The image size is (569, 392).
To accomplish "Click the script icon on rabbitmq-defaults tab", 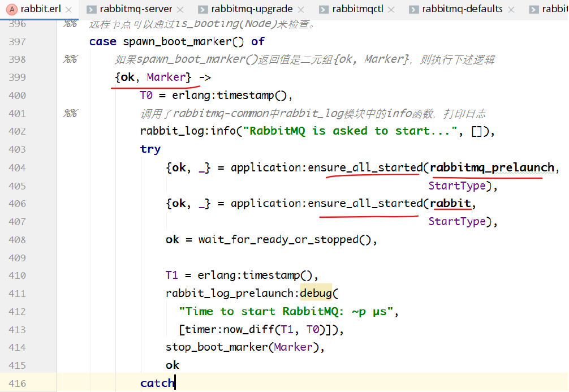I will point(413,9).
